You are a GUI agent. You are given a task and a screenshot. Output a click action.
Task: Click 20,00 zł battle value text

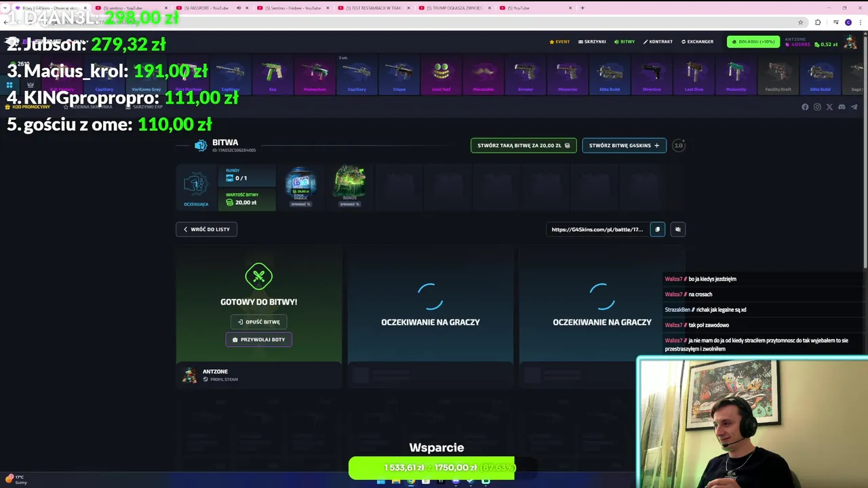coord(245,202)
